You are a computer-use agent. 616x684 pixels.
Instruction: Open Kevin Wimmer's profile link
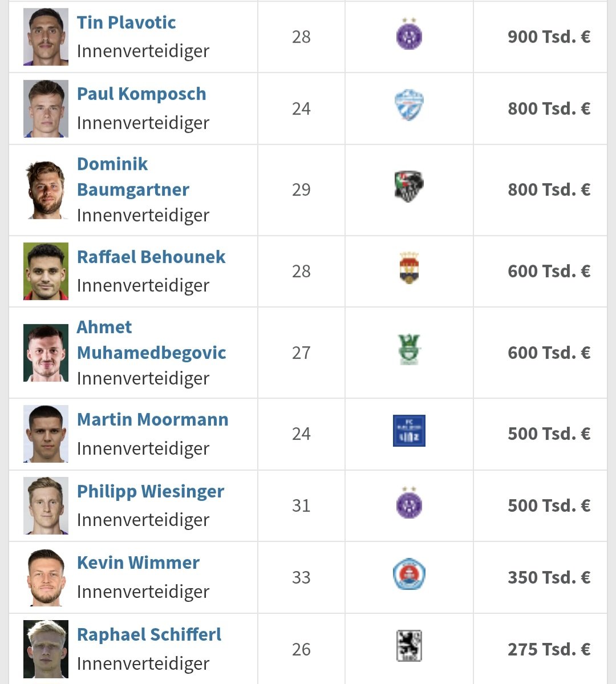pos(138,563)
